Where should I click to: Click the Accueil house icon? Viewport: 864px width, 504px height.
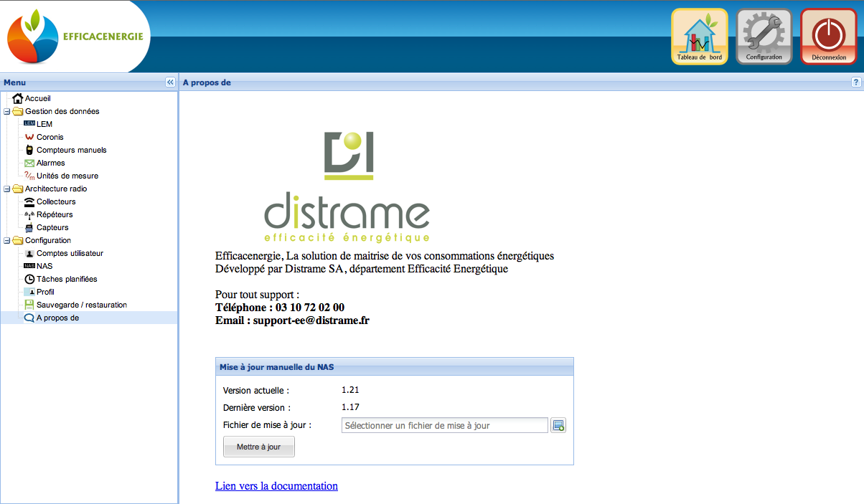pos(18,98)
